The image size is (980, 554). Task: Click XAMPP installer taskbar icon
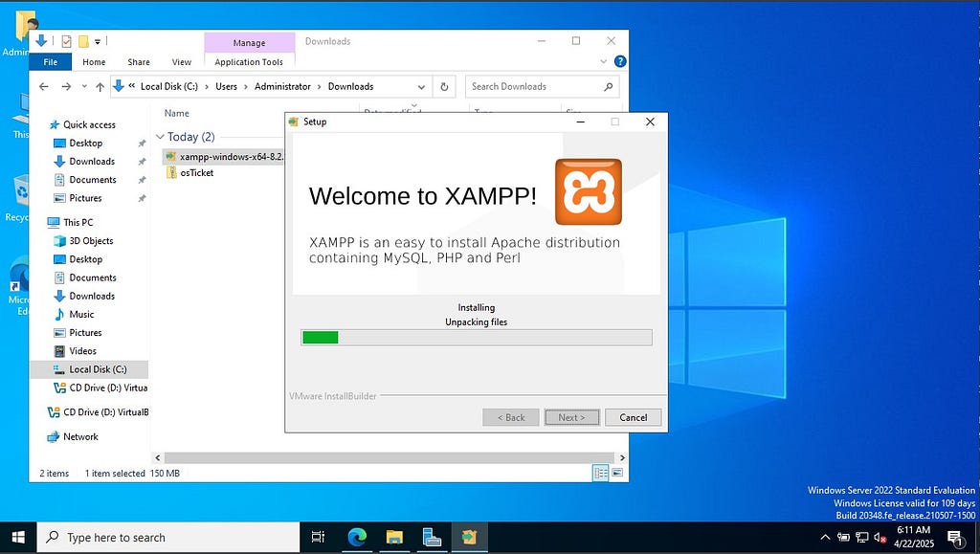click(469, 537)
